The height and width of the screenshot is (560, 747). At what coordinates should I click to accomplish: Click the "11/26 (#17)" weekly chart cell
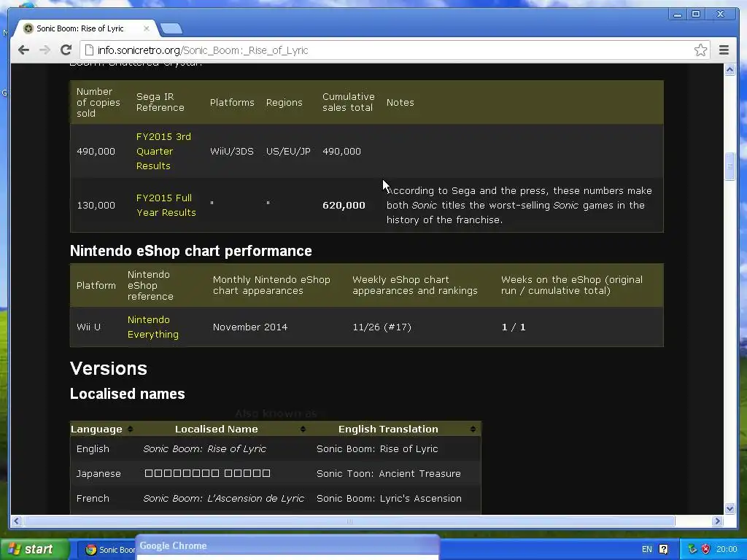(x=382, y=327)
